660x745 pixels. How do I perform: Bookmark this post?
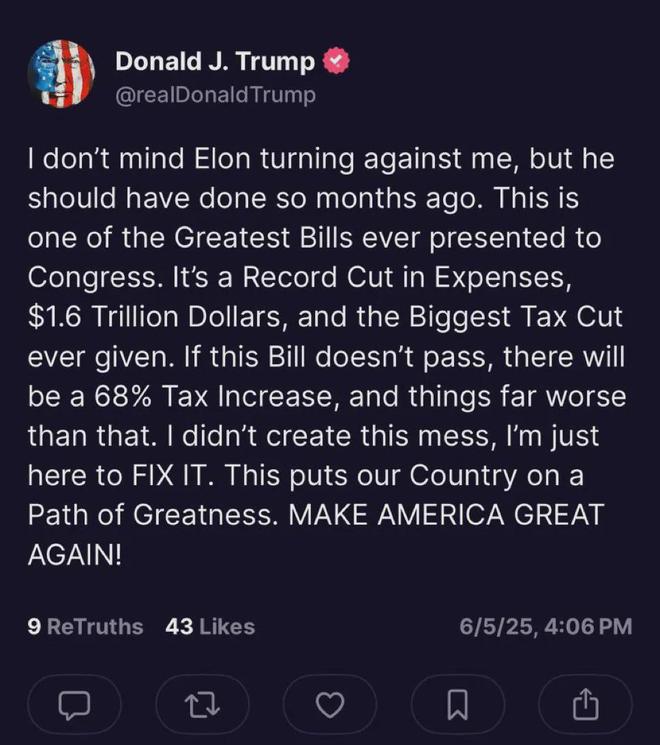pyautogui.click(x=457, y=706)
